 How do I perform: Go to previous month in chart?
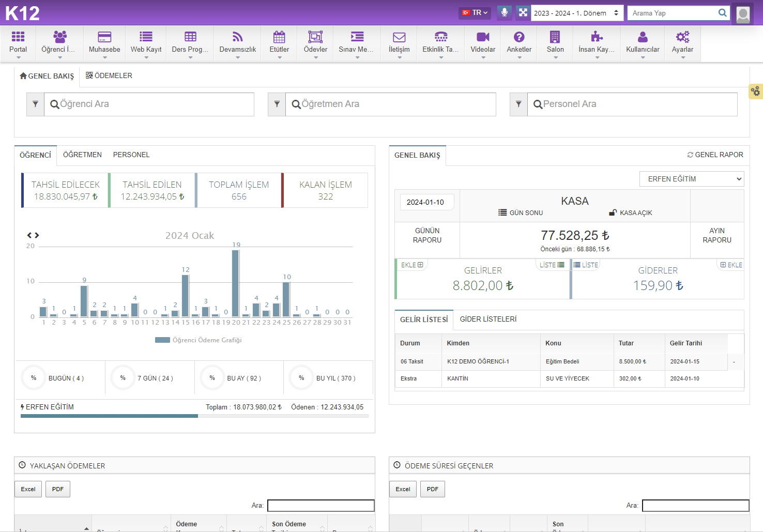click(29, 235)
